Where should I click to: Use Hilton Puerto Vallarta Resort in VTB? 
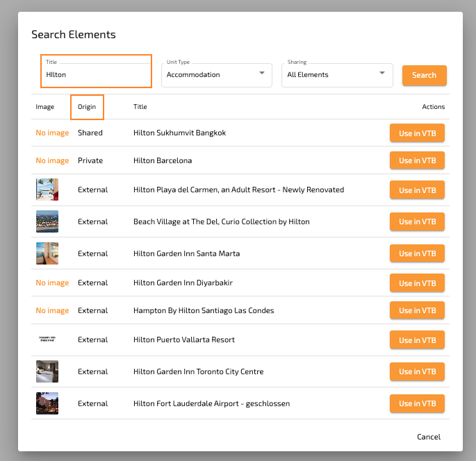click(x=417, y=340)
